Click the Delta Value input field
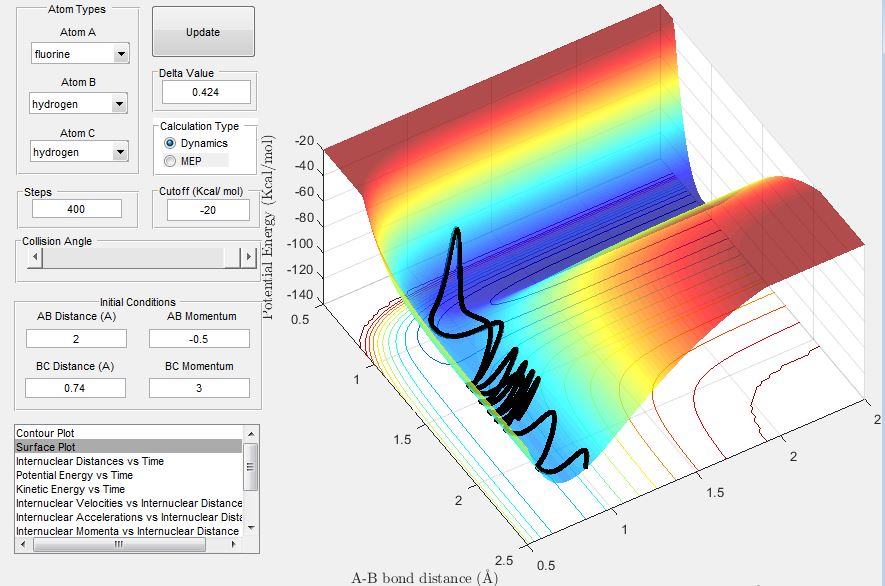The width and height of the screenshot is (885, 586). pos(206,92)
